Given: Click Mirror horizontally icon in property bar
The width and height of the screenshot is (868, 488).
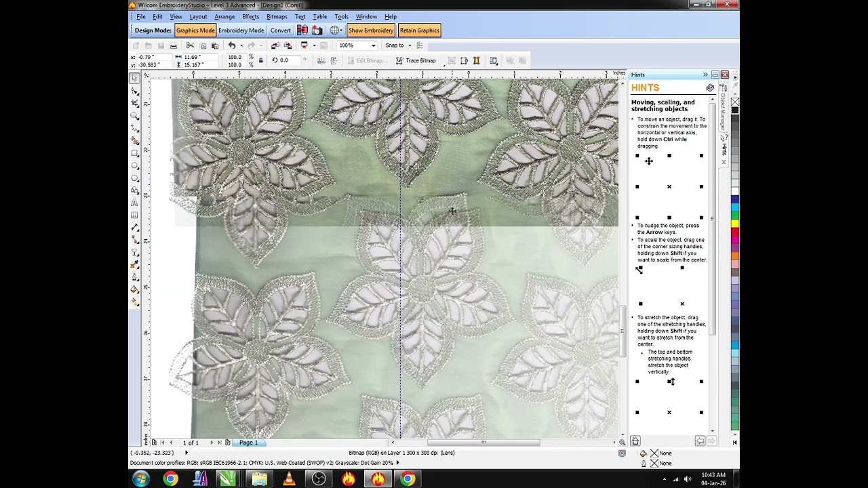Looking at the screenshot, I should 321,60.
